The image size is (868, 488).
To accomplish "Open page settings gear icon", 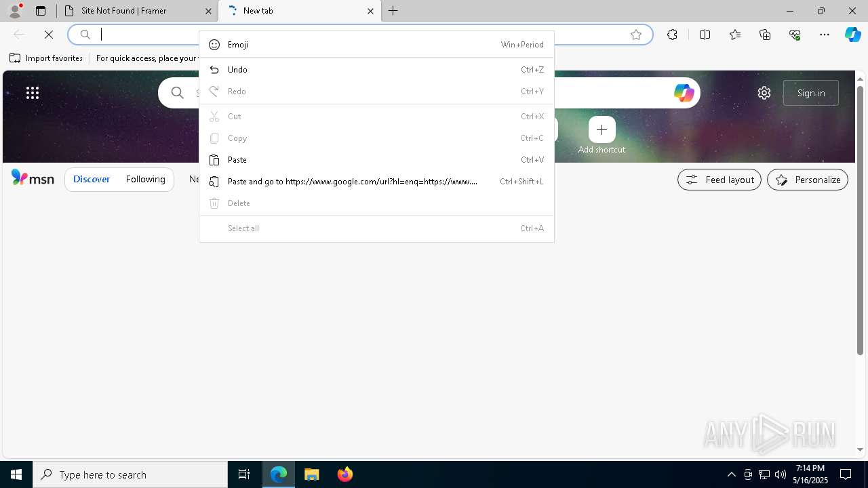I will tap(764, 93).
